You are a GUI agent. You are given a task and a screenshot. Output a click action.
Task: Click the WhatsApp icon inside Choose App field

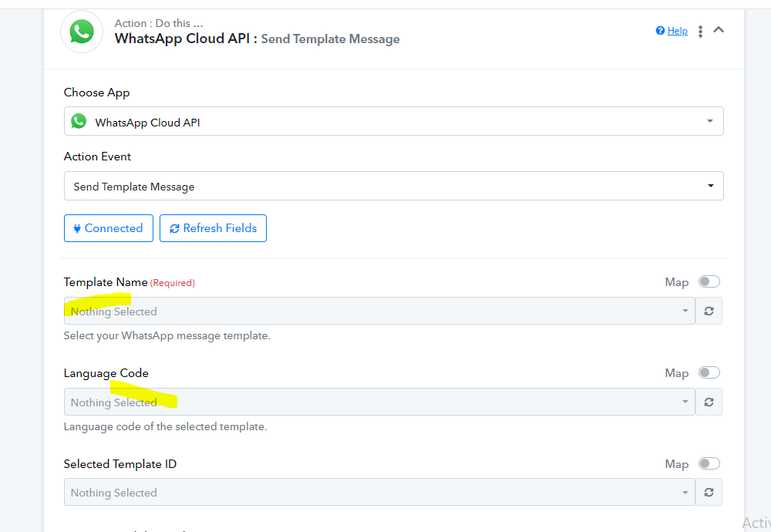79,121
